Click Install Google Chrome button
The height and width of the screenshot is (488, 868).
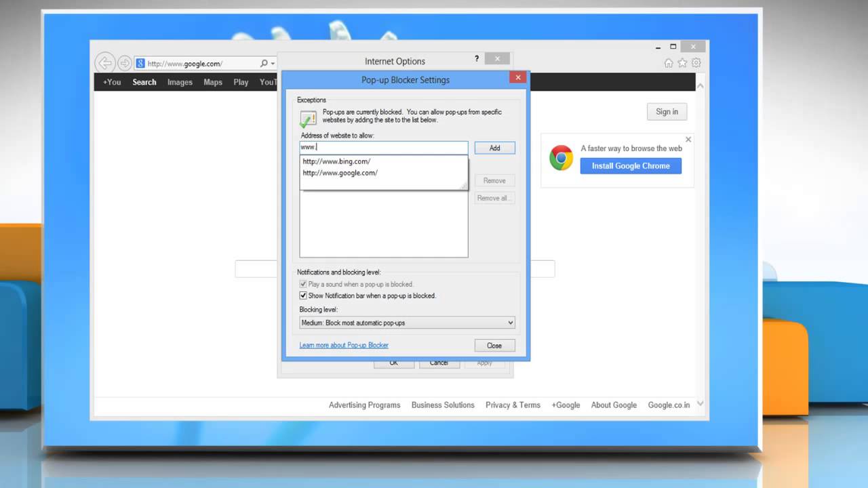(631, 165)
